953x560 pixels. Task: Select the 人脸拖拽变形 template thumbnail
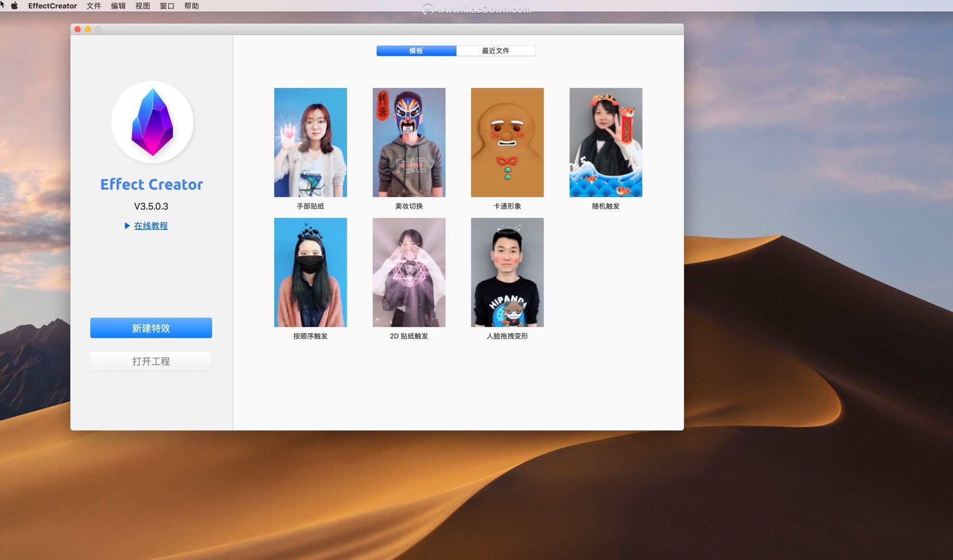click(507, 272)
